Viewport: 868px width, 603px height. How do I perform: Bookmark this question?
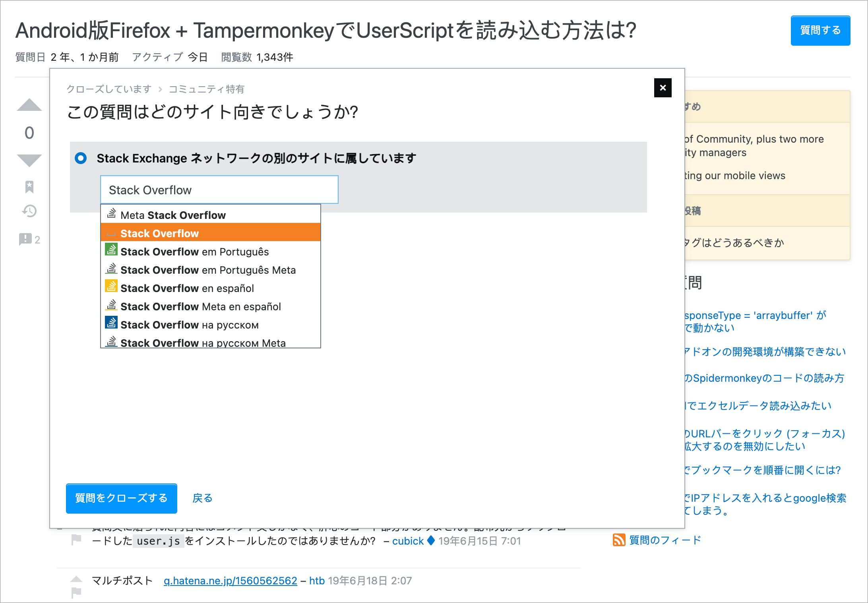(29, 187)
